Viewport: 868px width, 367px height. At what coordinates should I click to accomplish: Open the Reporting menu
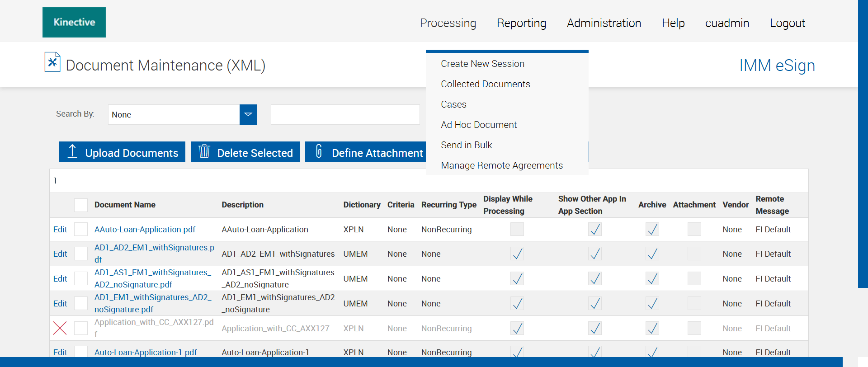(x=521, y=23)
